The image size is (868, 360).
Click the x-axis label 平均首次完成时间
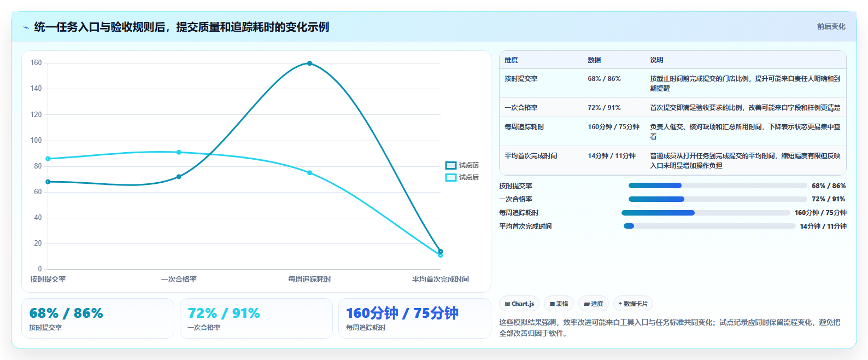pos(441,279)
